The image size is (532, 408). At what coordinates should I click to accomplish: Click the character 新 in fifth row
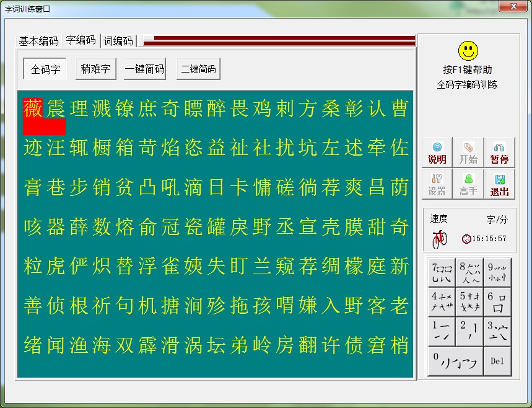(x=399, y=265)
